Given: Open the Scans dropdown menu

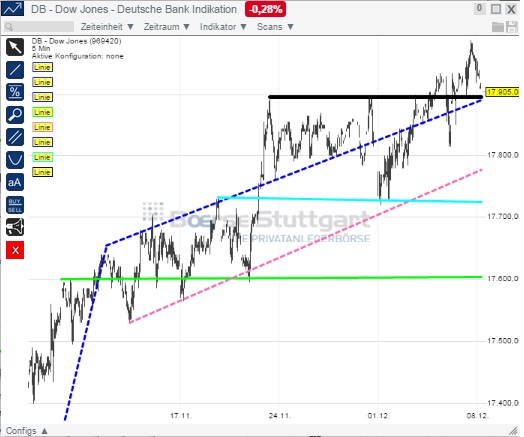Looking at the screenshot, I should (x=275, y=27).
